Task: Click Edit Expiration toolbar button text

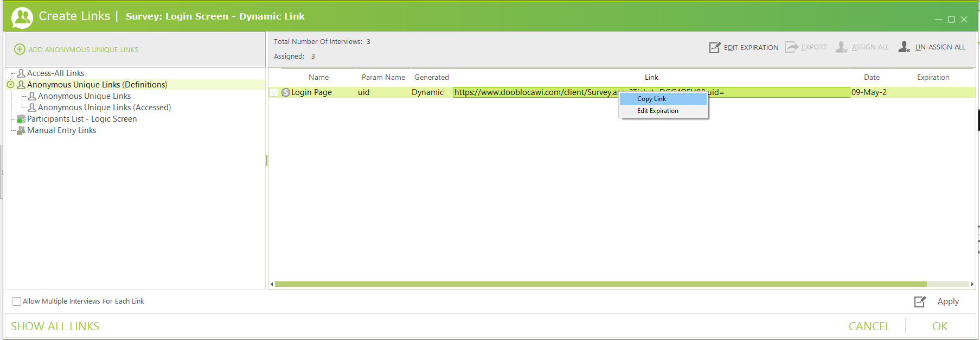Action: (x=751, y=48)
